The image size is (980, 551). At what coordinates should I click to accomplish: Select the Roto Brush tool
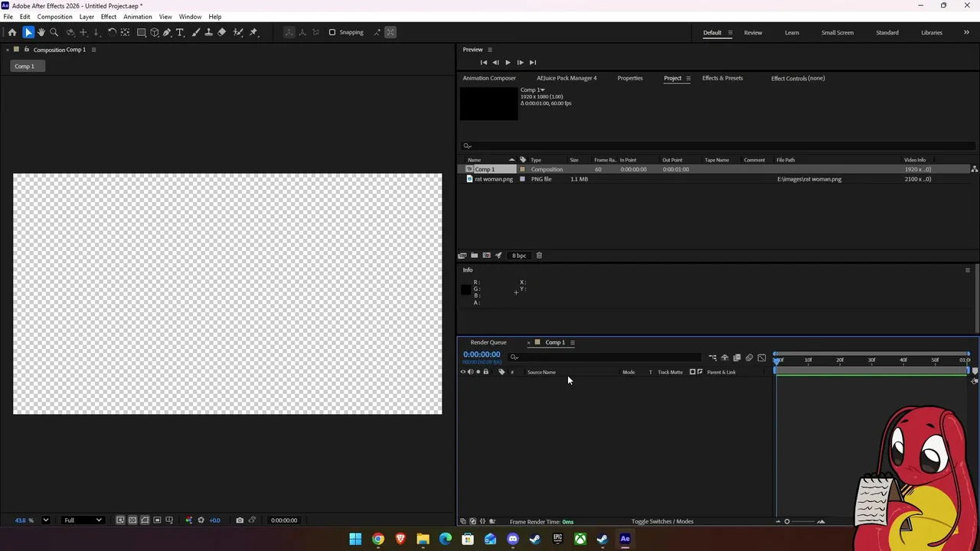238,32
